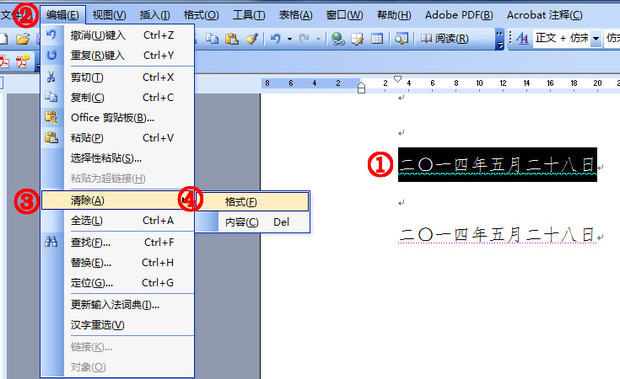
Task: Open the 编辑(E) menu
Action: [x=62, y=15]
